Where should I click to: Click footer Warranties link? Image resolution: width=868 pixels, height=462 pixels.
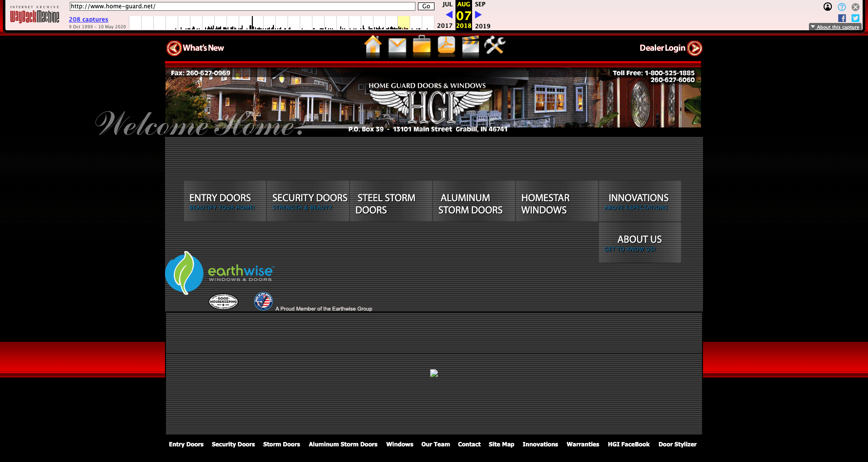583,444
